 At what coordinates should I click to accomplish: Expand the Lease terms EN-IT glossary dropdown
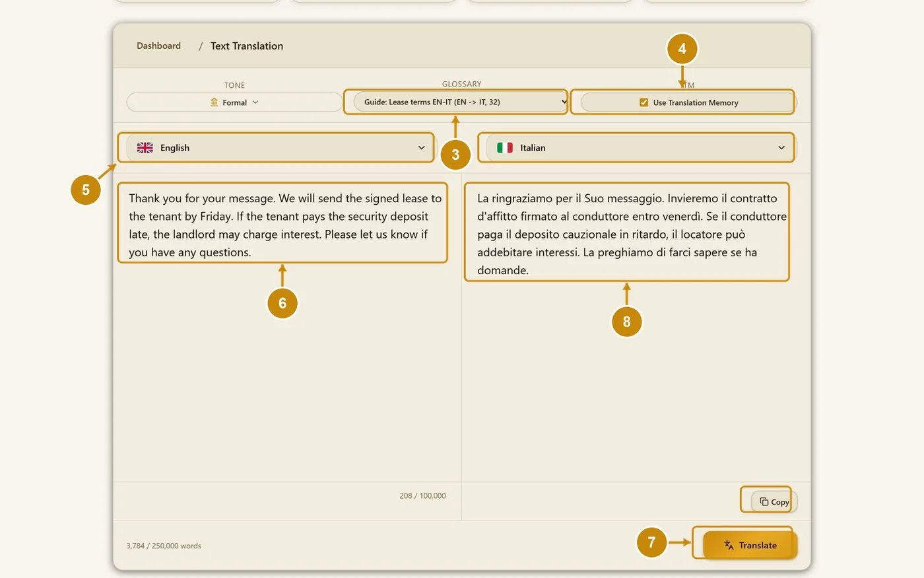click(x=461, y=102)
